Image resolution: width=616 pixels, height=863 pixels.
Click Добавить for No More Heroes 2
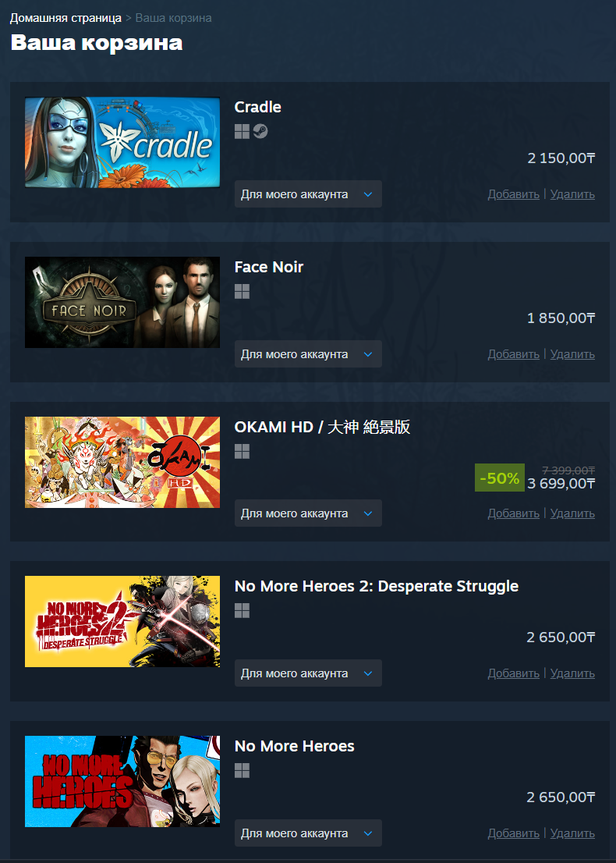pyautogui.click(x=513, y=673)
